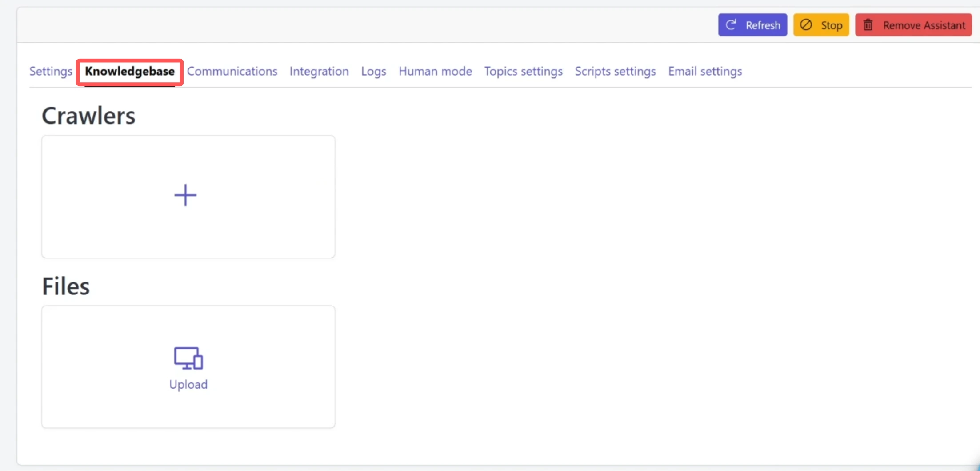Screen dimensions: 980x471
Task: Select the Knowledgebase tab
Action: point(129,71)
